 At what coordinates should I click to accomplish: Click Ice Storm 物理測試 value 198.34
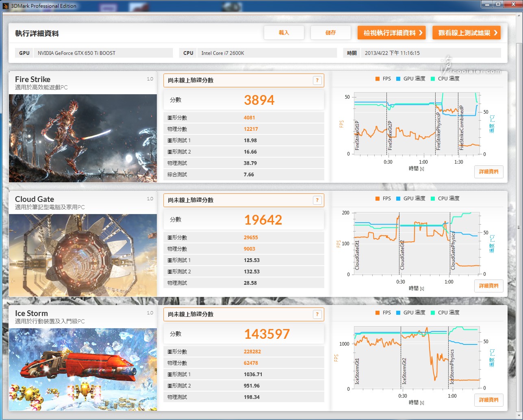tap(252, 397)
